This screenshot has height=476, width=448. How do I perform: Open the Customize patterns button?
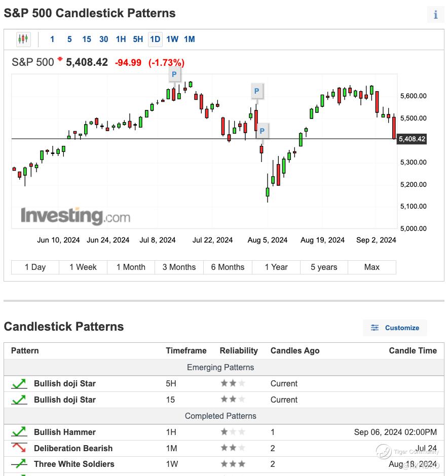click(395, 328)
